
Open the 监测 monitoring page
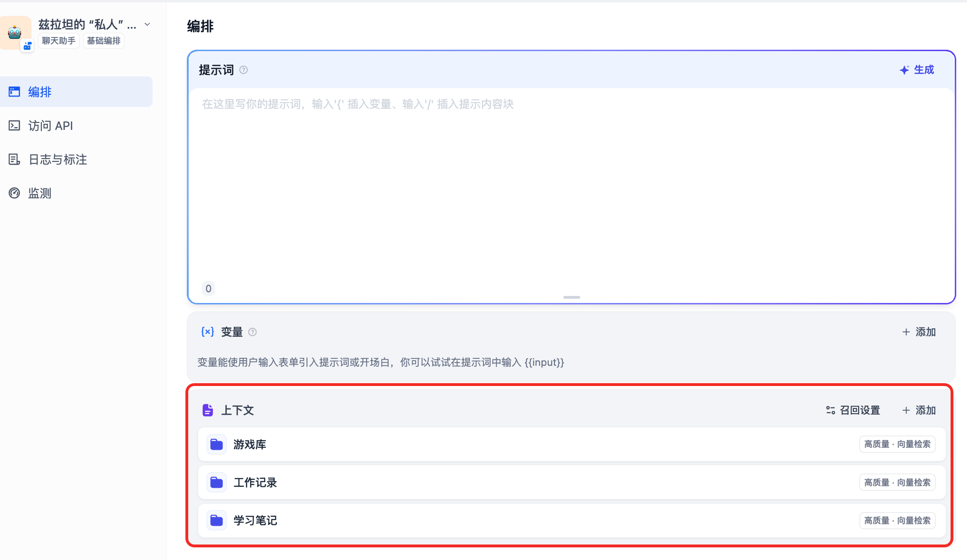pyautogui.click(x=39, y=193)
